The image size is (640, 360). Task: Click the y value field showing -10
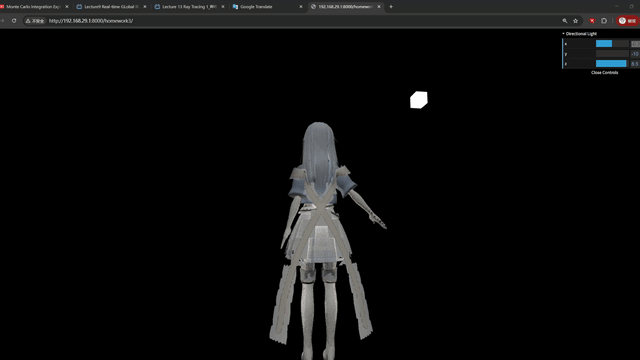click(x=636, y=54)
